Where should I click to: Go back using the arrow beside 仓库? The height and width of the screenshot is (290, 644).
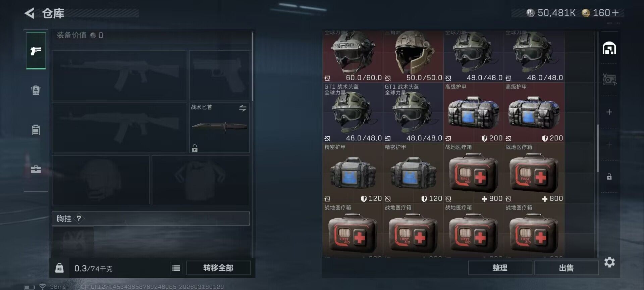pyautogui.click(x=30, y=13)
